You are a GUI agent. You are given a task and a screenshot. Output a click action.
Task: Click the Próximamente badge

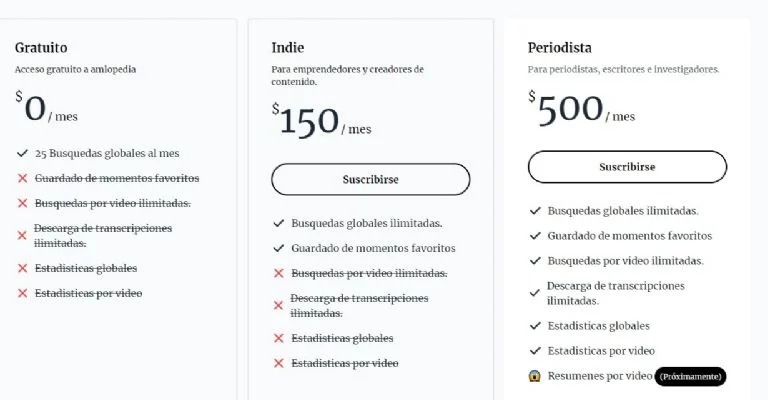pos(690,377)
